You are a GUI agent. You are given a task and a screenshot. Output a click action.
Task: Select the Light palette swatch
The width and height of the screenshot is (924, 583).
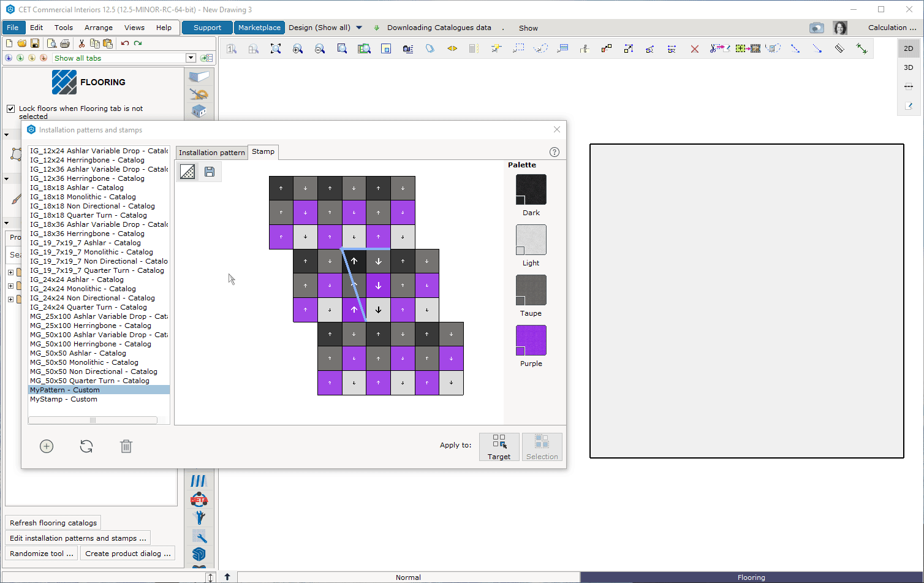[531, 240]
